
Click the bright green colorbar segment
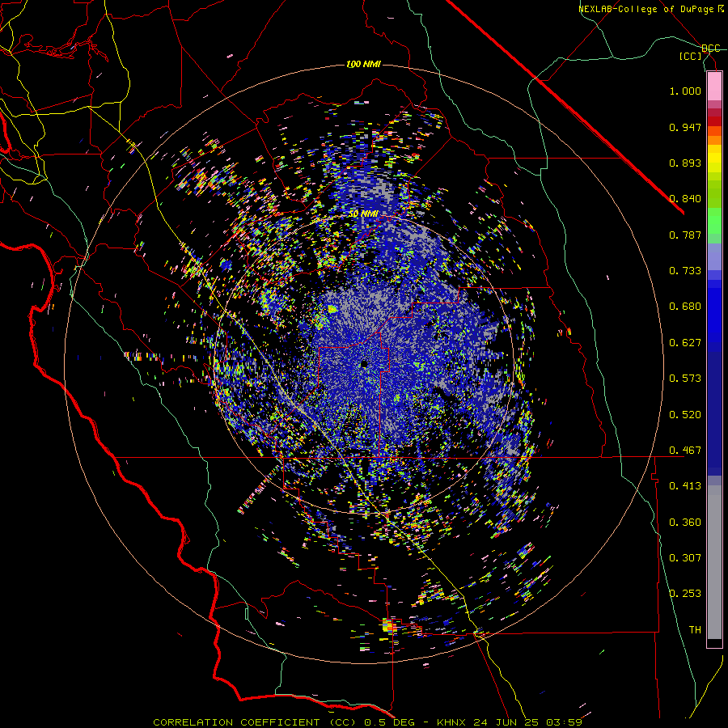click(714, 221)
